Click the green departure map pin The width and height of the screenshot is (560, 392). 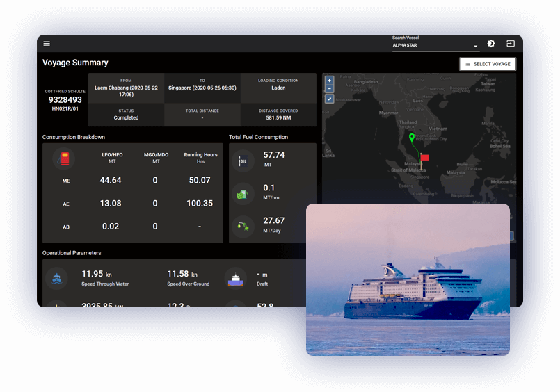412,137
